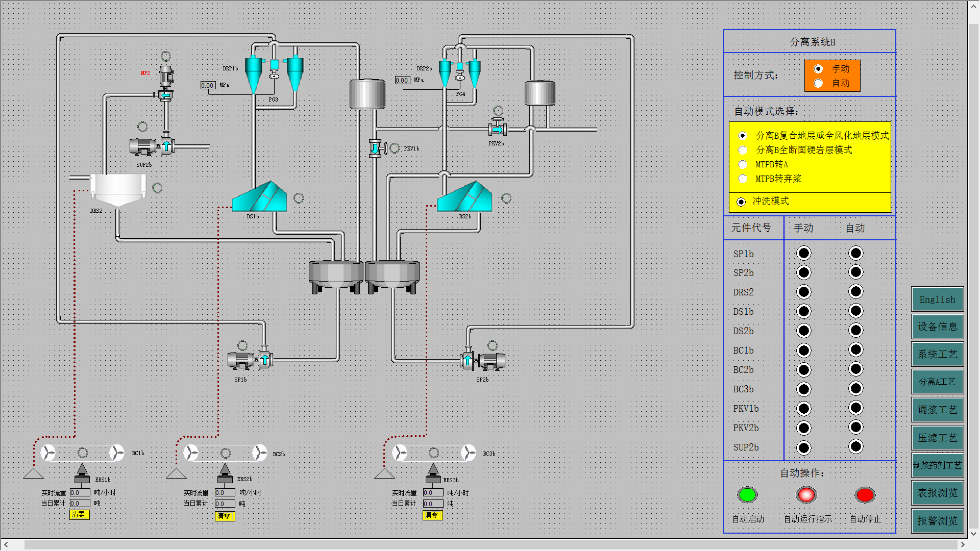Click the PKV1b valve icon
This screenshot has height=551, width=980.
pyautogui.click(x=377, y=148)
